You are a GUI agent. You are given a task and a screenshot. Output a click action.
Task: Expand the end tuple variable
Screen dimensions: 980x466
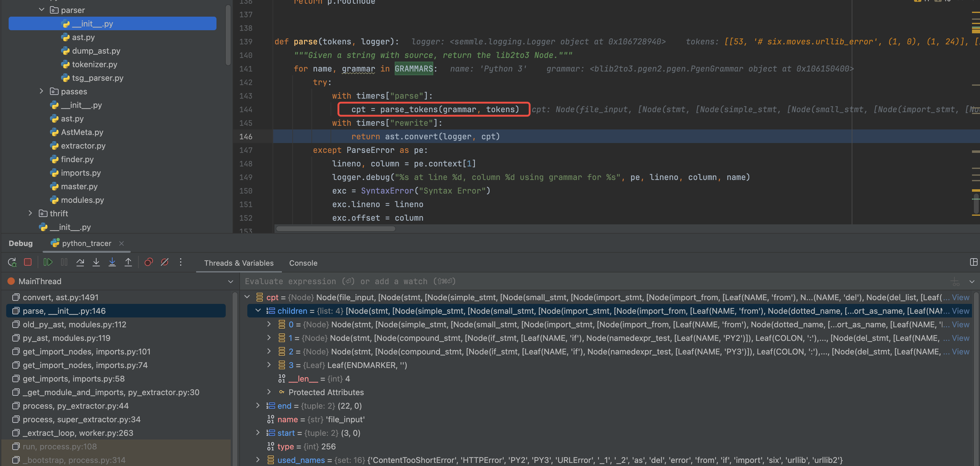point(258,406)
